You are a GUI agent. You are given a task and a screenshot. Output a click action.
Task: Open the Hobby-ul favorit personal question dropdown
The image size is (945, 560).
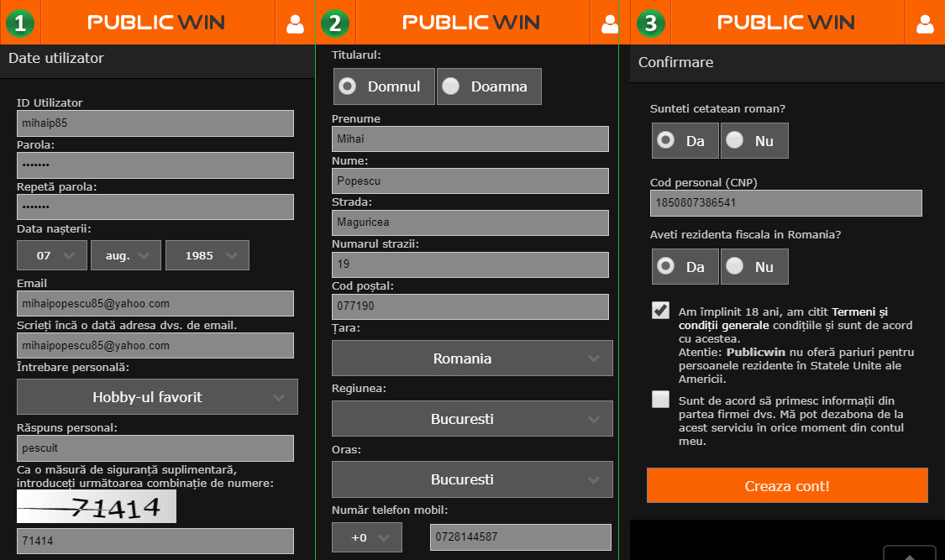click(x=157, y=396)
